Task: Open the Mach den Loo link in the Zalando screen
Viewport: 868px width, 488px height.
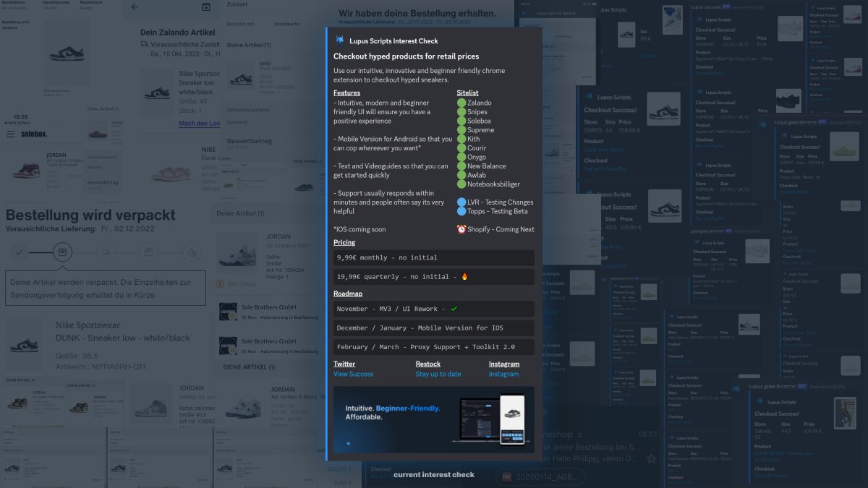Action: (x=200, y=124)
